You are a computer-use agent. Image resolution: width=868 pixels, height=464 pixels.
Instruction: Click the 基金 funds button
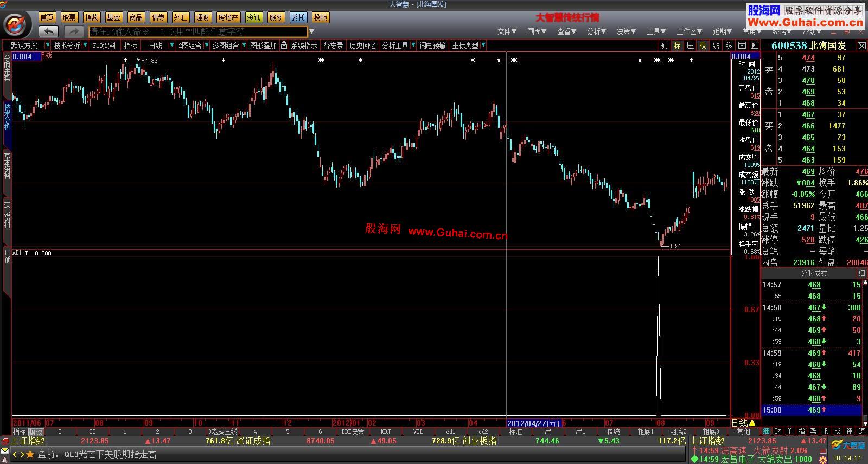tap(113, 17)
